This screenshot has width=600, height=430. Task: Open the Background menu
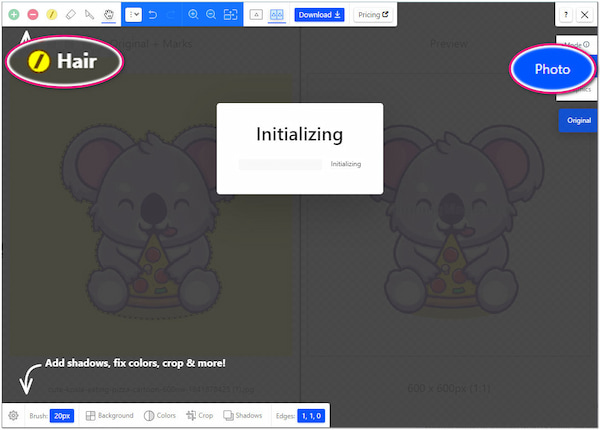(110, 415)
